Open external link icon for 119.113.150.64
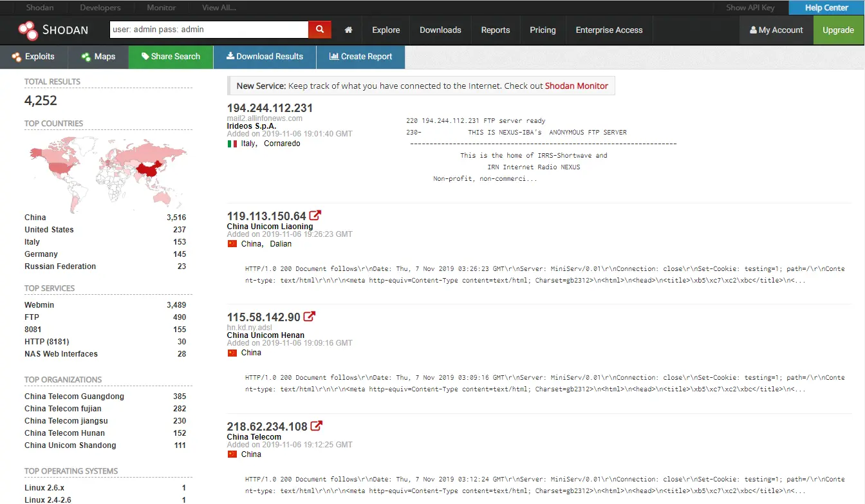This screenshot has height=504, width=865. click(315, 216)
